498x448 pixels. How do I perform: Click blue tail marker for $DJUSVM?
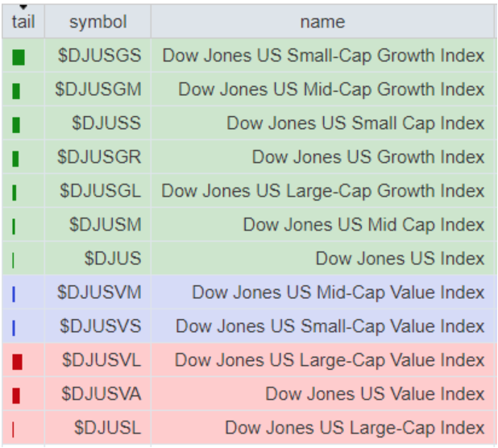(15, 295)
